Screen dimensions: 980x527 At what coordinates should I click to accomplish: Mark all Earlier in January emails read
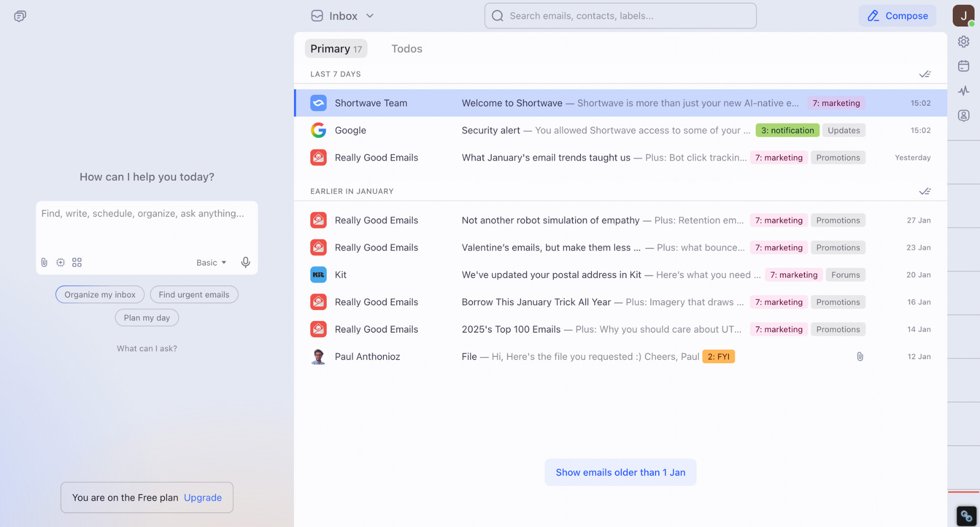925,191
